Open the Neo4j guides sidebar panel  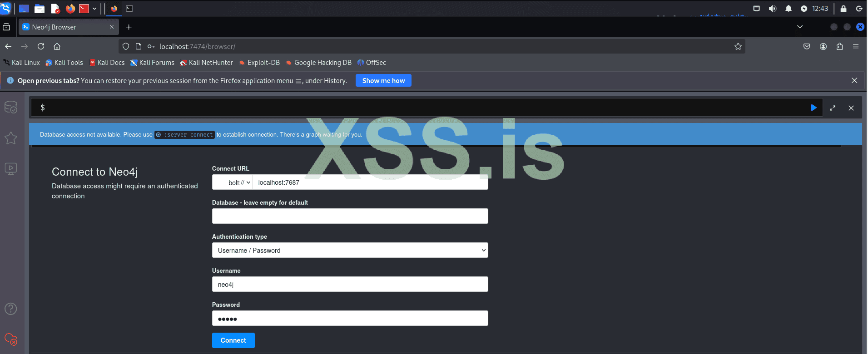(11, 169)
